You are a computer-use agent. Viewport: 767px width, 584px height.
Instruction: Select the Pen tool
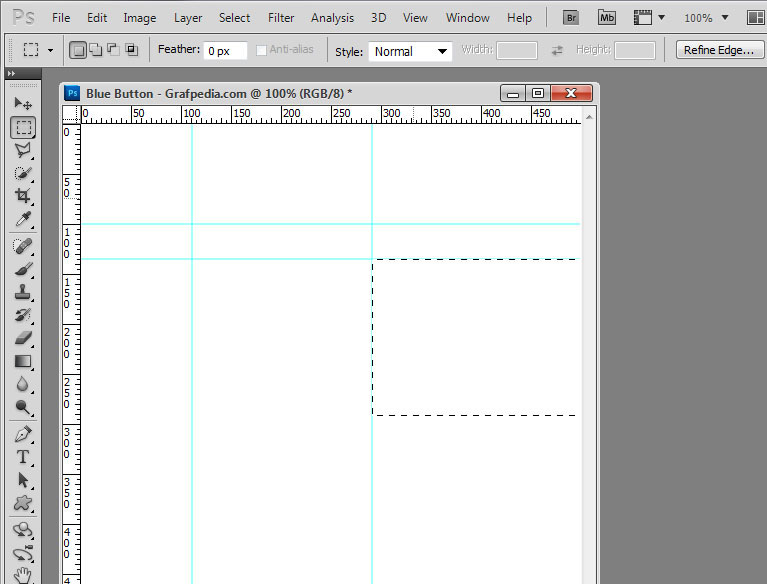[x=23, y=434]
